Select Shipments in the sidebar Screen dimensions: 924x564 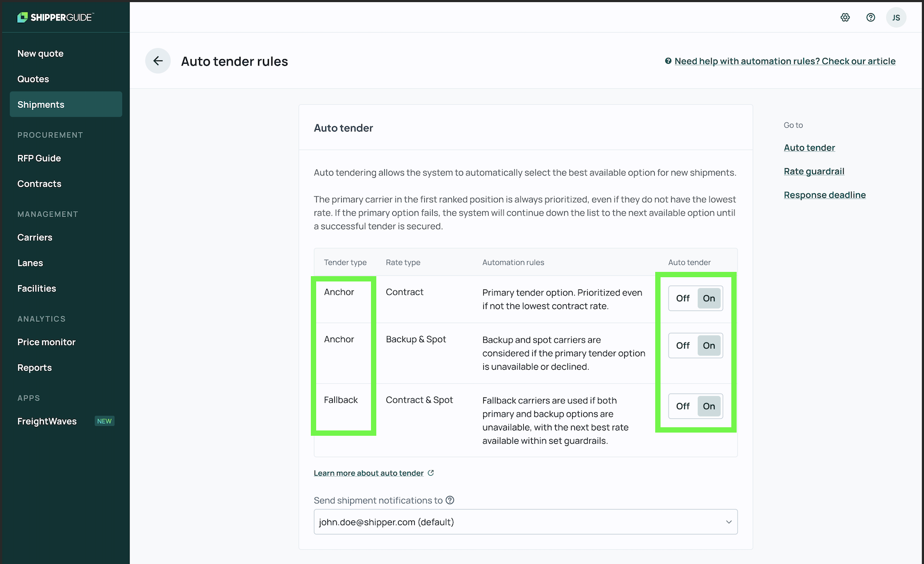tap(41, 104)
